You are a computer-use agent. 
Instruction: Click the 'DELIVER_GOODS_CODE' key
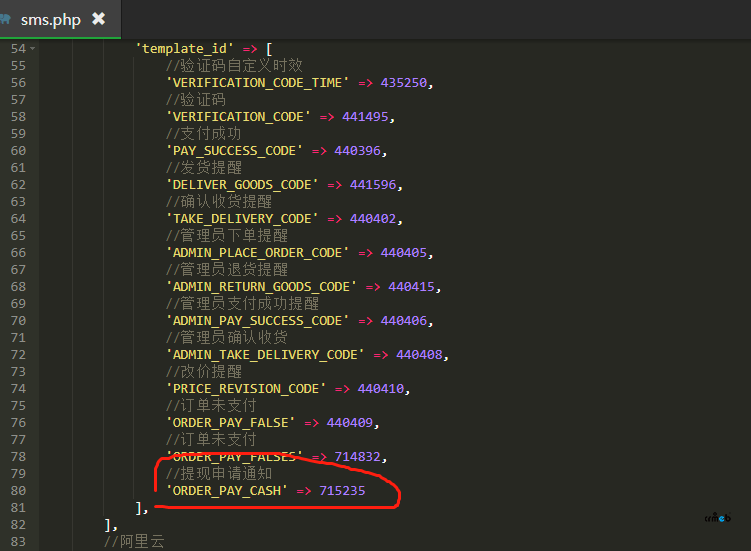pyautogui.click(x=242, y=185)
